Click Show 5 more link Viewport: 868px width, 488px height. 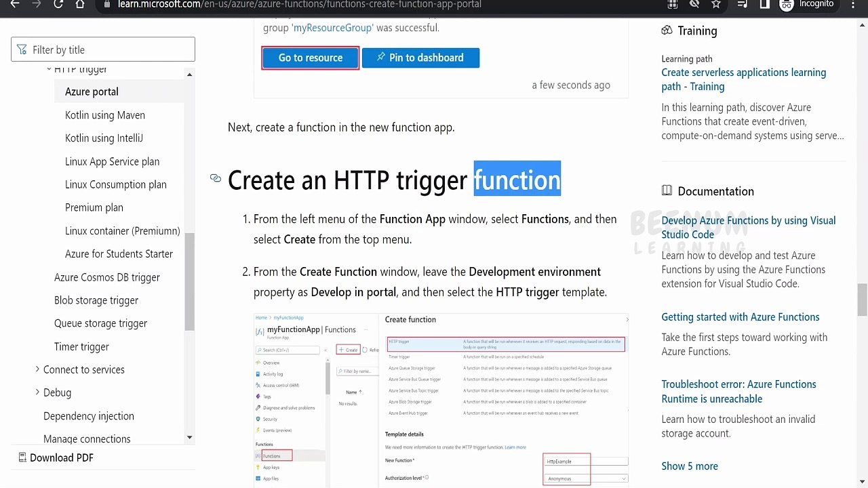pos(690,466)
